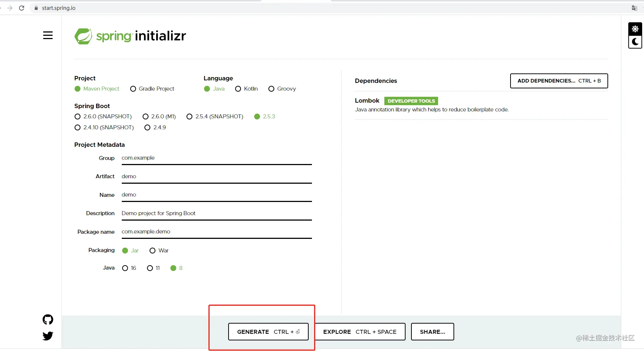
Task: Click the Explore button
Action: (x=360, y=332)
